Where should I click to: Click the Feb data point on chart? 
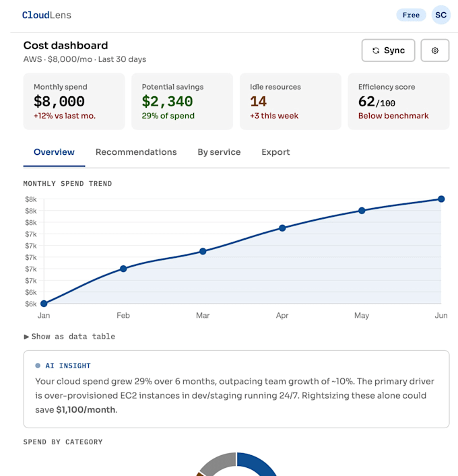point(123,269)
